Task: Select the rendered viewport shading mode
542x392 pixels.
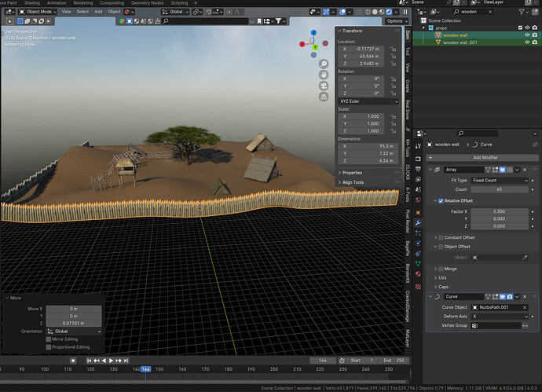Action: tap(389, 12)
